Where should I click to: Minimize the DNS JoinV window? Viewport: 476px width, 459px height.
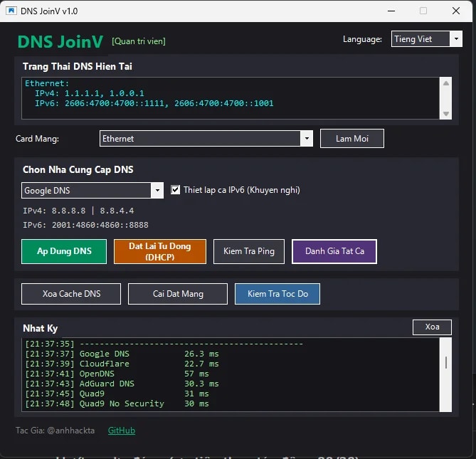pyautogui.click(x=391, y=11)
